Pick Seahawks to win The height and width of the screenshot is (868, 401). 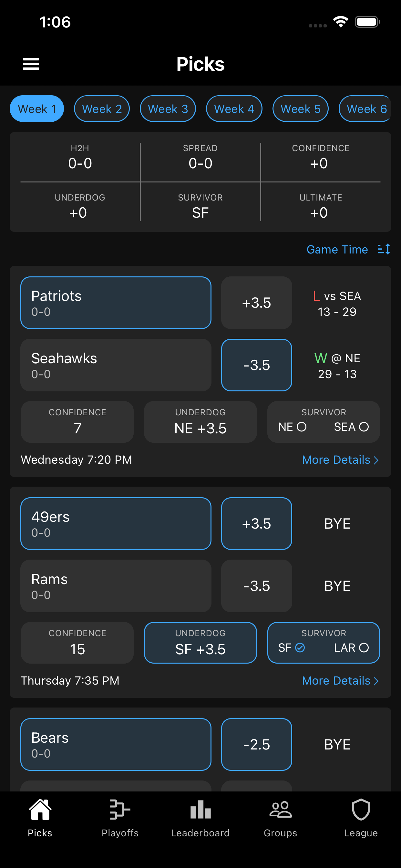click(x=116, y=365)
